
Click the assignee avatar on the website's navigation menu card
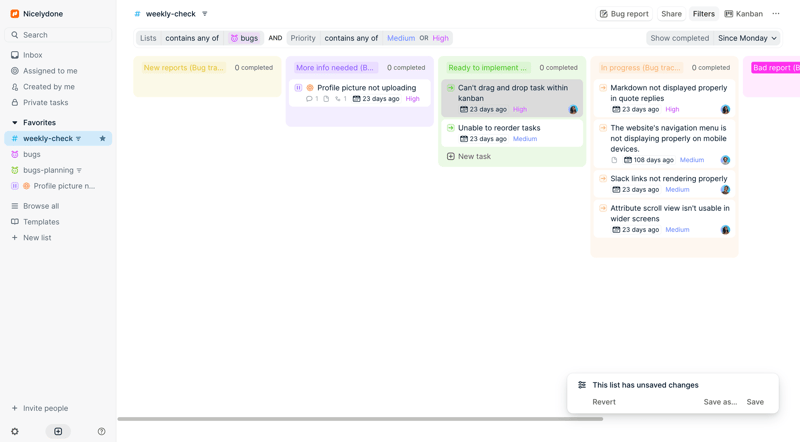(x=725, y=160)
